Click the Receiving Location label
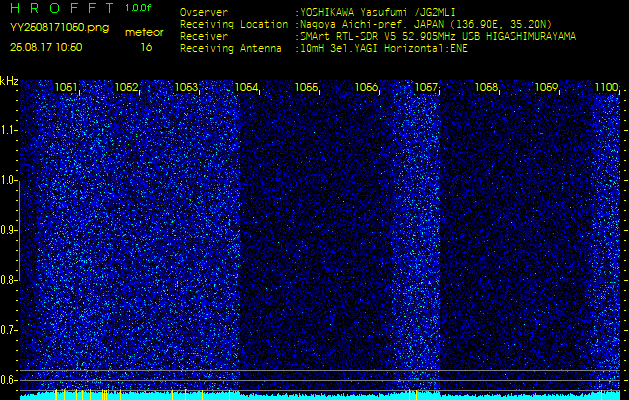 (x=234, y=24)
